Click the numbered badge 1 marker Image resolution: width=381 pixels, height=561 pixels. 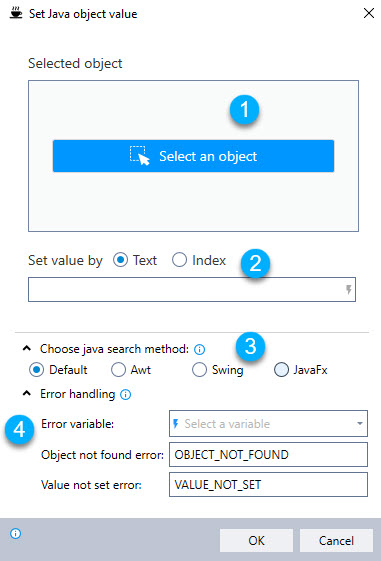coord(244,109)
